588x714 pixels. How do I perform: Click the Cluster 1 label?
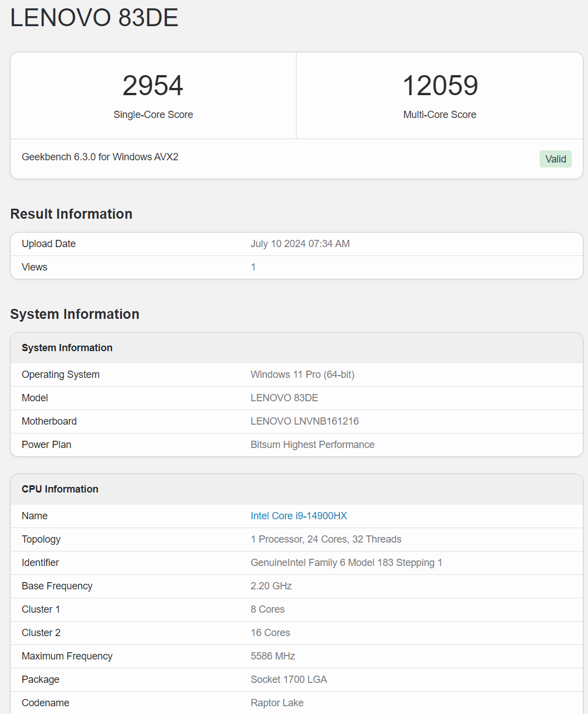[x=41, y=609]
